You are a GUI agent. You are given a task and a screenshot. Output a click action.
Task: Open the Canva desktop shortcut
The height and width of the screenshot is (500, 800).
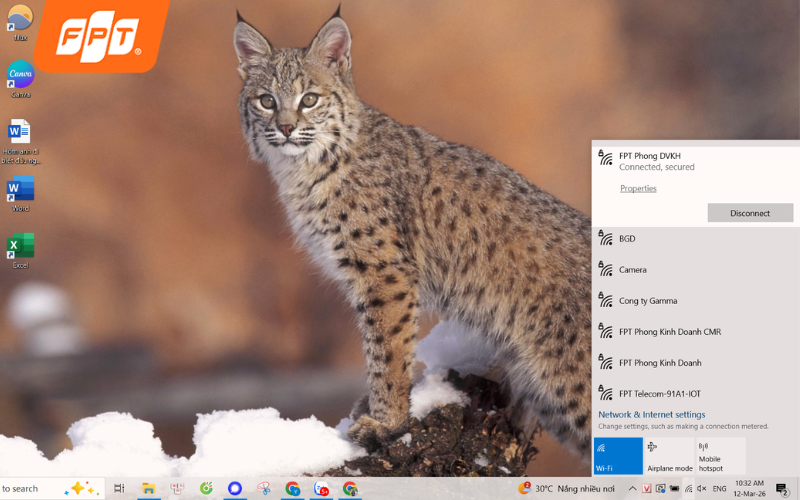click(20, 76)
